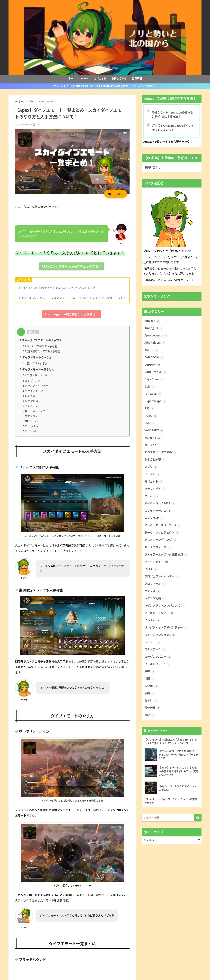
Task: Click the table of contents list icon
Action: 21,332
